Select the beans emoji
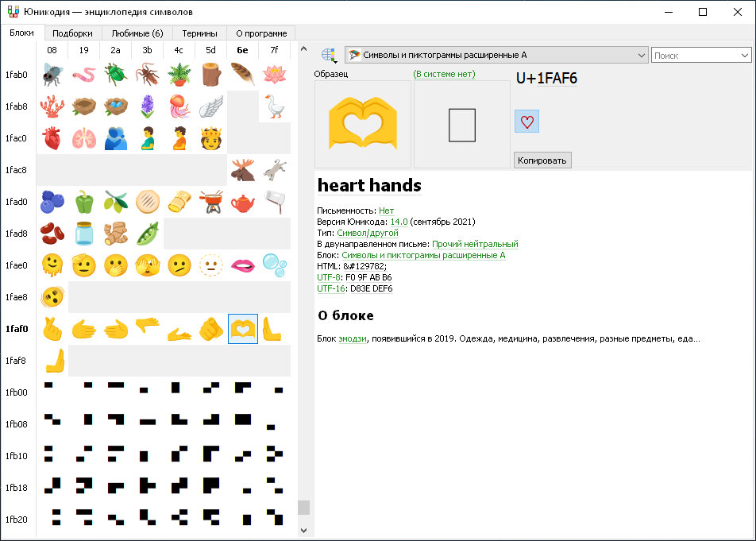The width and height of the screenshot is (756, 541). (52, 234)
